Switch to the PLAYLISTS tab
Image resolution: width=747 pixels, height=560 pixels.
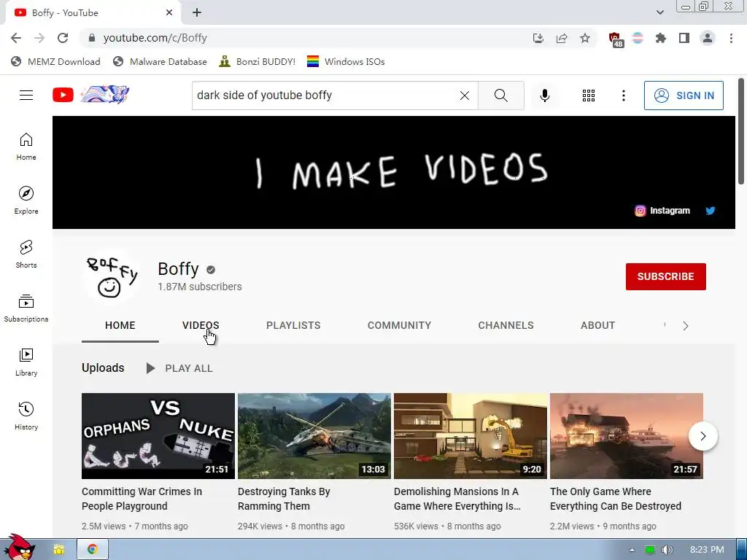pos(293,325)
